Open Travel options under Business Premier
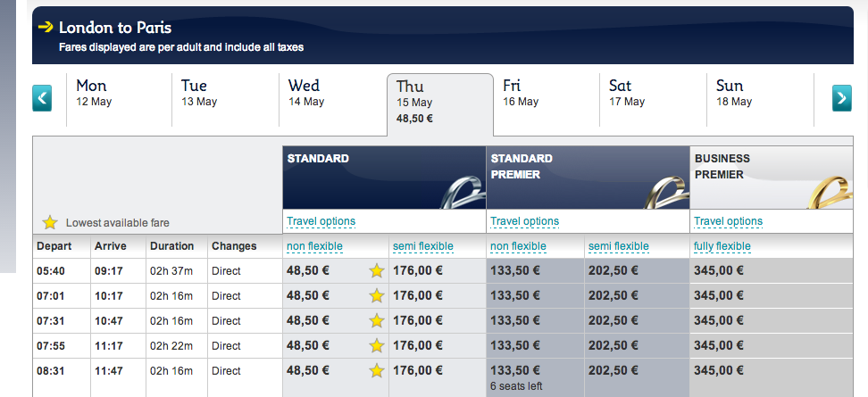 729,222
